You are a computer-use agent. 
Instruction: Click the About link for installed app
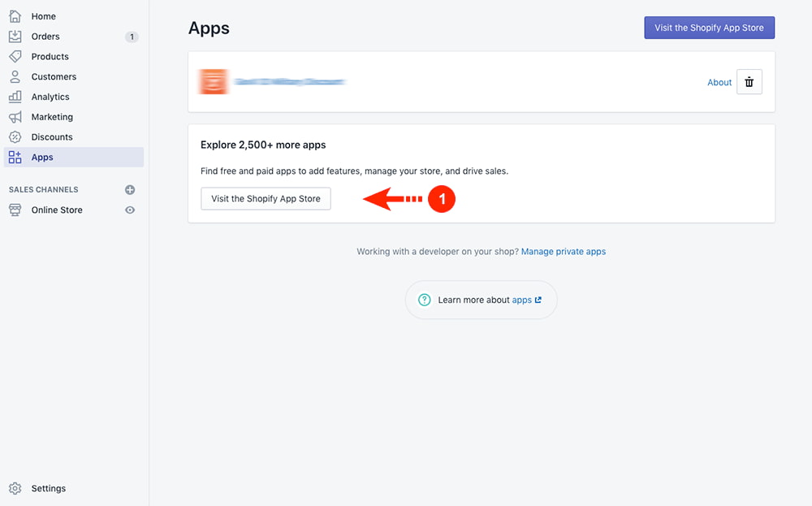(x=719, y=82)
